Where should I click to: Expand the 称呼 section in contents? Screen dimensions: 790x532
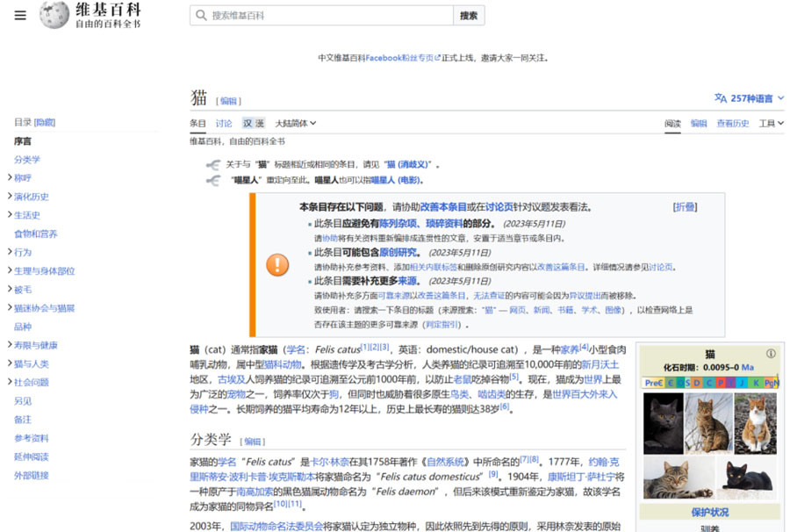click(10, 177)
